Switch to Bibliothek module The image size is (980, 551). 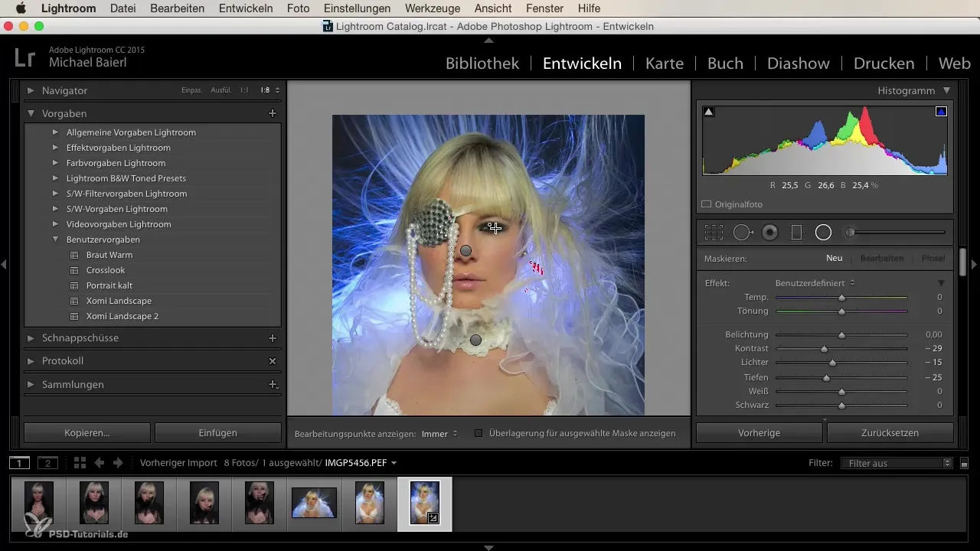coord(482,64)
